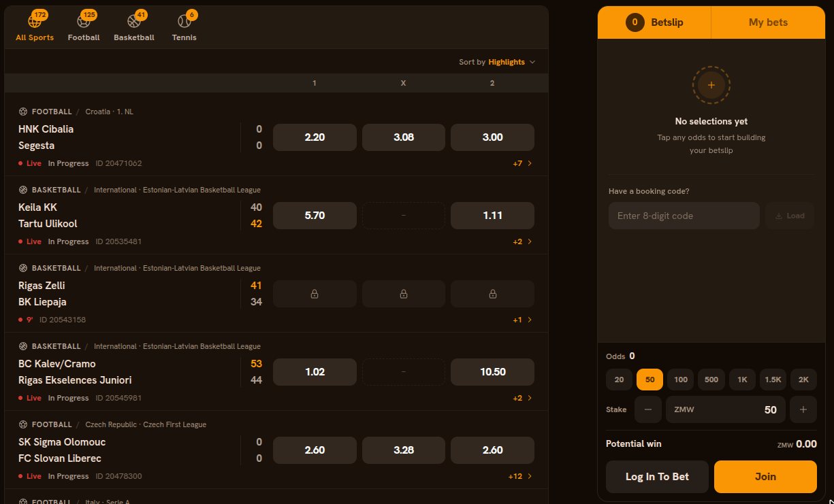The image size is (834, 504).
Task: Expand +1 markets for Rigas Zelli match
Action: point(522,320)
